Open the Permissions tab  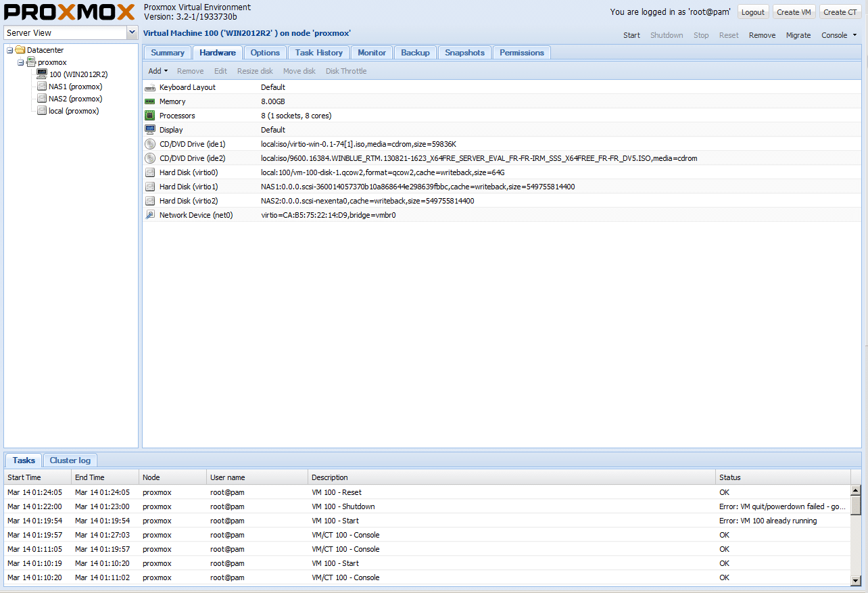(x=522, y=53)
